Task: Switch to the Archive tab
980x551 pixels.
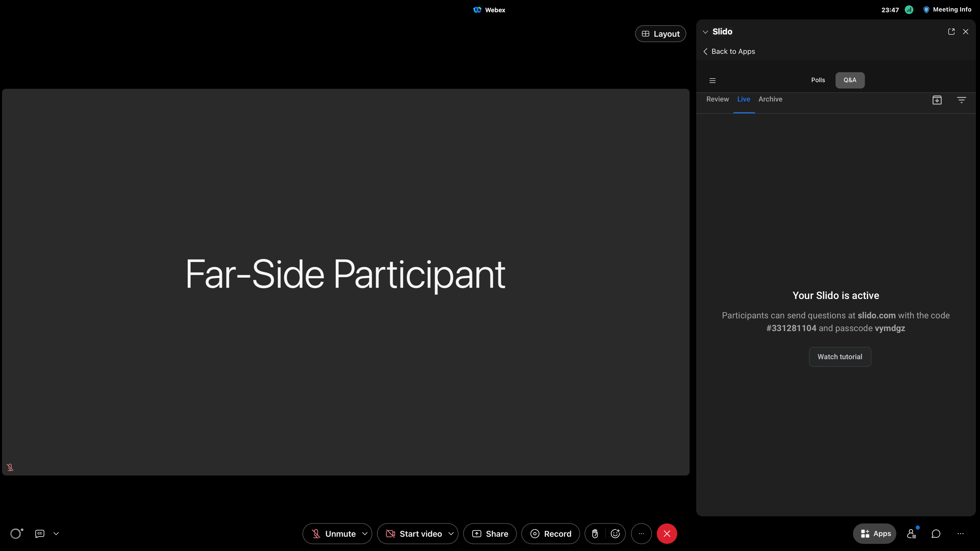Action: [770, 99]
